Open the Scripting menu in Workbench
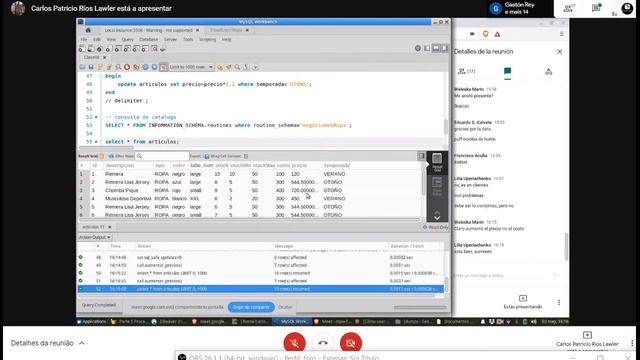This screenshot has height=360, width=640. coord(207,40)
